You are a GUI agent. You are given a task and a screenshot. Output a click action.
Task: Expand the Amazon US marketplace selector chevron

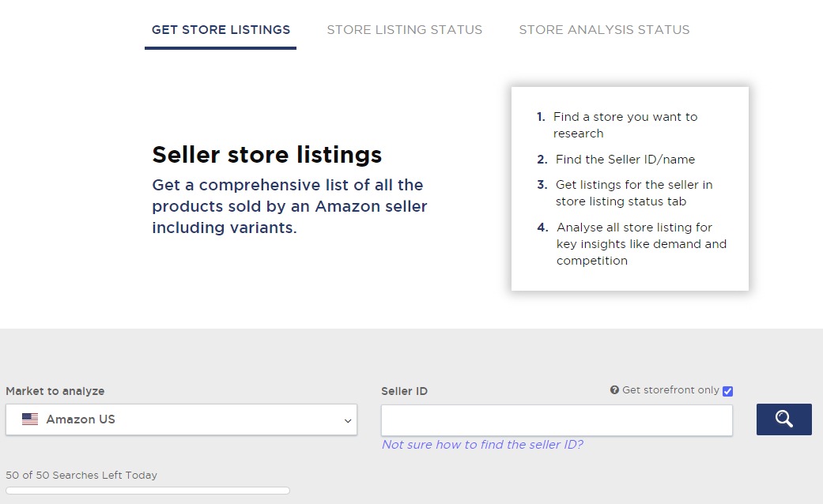pos(347,420)
